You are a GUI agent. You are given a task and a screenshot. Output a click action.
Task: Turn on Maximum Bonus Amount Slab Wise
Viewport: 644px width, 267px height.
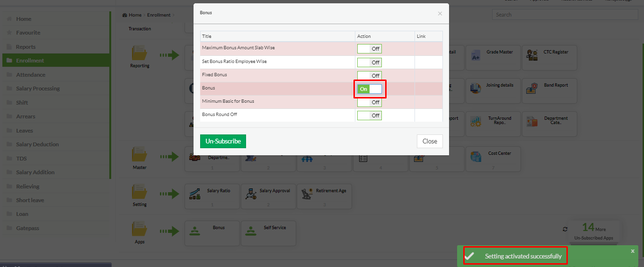point(370,49)
